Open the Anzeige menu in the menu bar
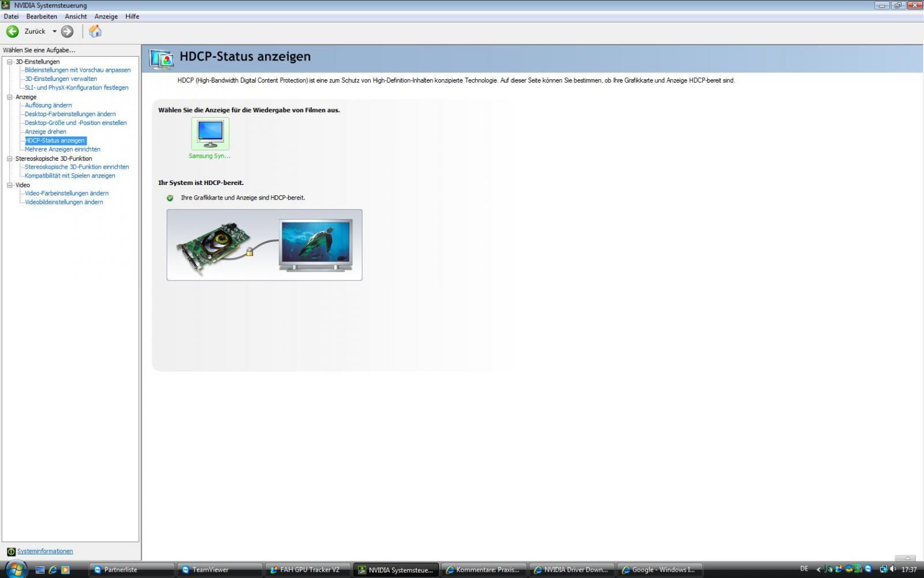The height and width of the screenshot is (578, 924). [106, 16]
